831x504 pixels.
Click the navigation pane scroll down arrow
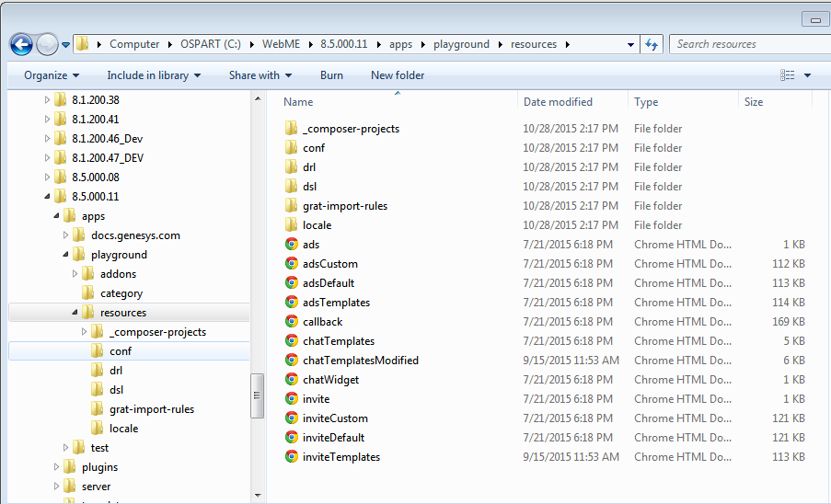258,496
